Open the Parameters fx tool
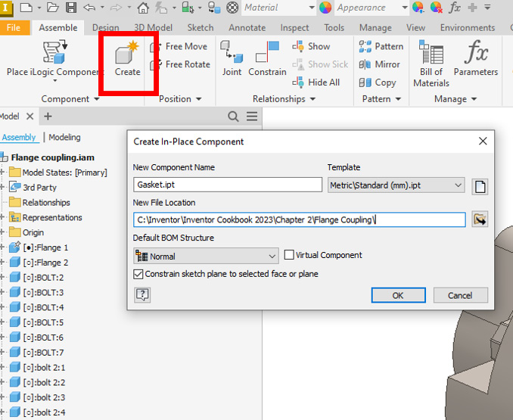513x420 pixels. pyautogui.click(x=476, y=58)
